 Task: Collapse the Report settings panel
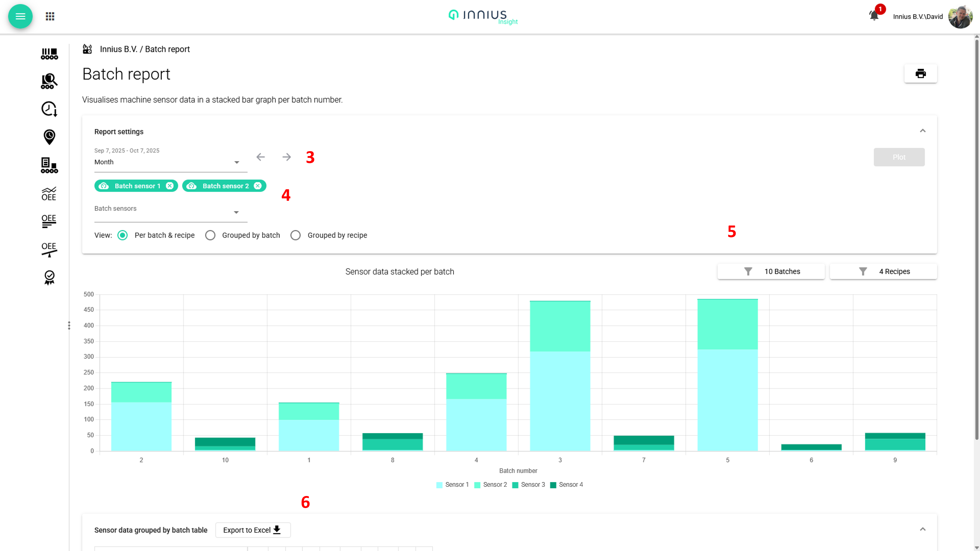(923, 131)
